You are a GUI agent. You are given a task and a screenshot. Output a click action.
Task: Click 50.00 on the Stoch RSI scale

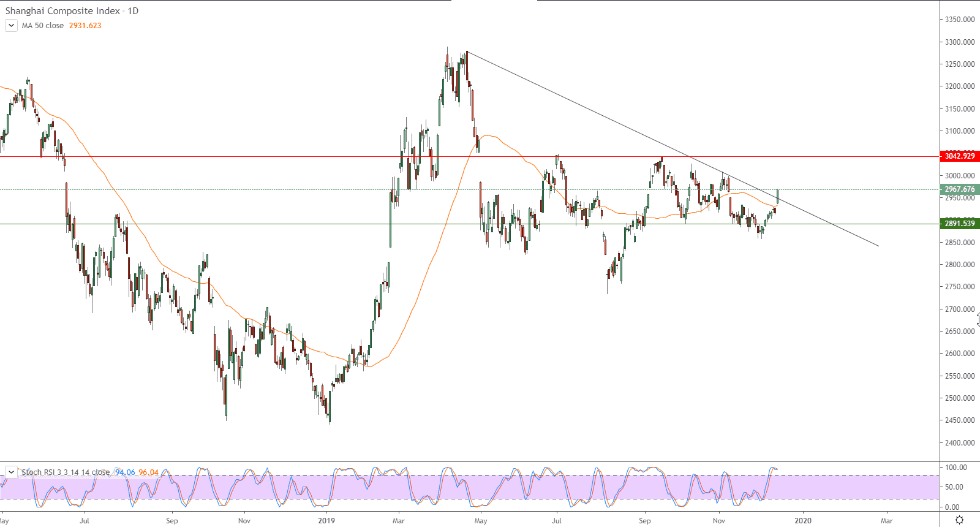[954, 487]
